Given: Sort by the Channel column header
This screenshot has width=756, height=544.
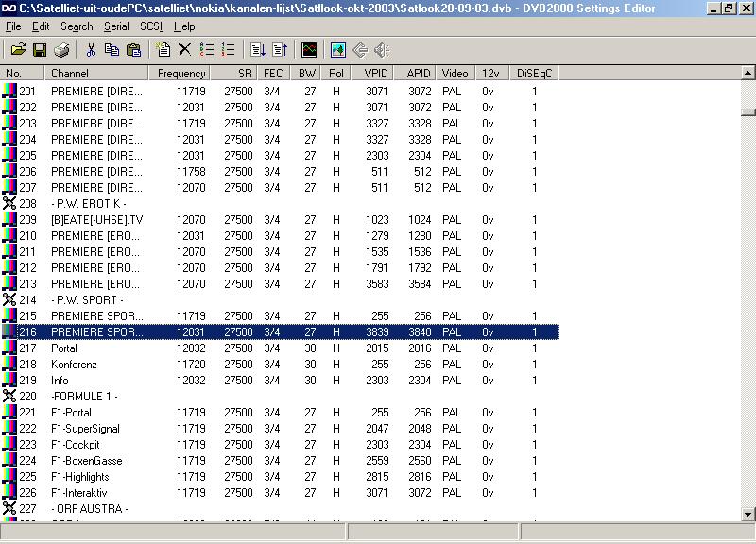Looking at the screenshot, I should click(96, 74).
